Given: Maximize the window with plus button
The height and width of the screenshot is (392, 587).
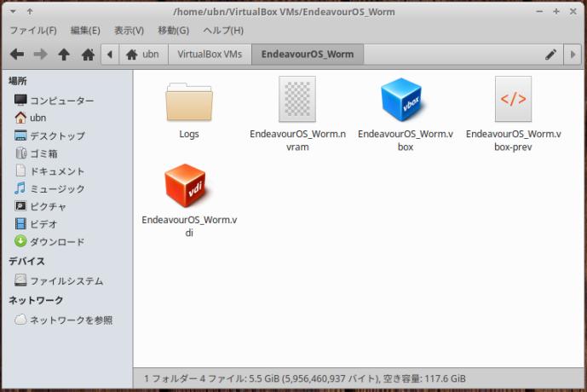Looking at the screenshot, I should [556, 12].
